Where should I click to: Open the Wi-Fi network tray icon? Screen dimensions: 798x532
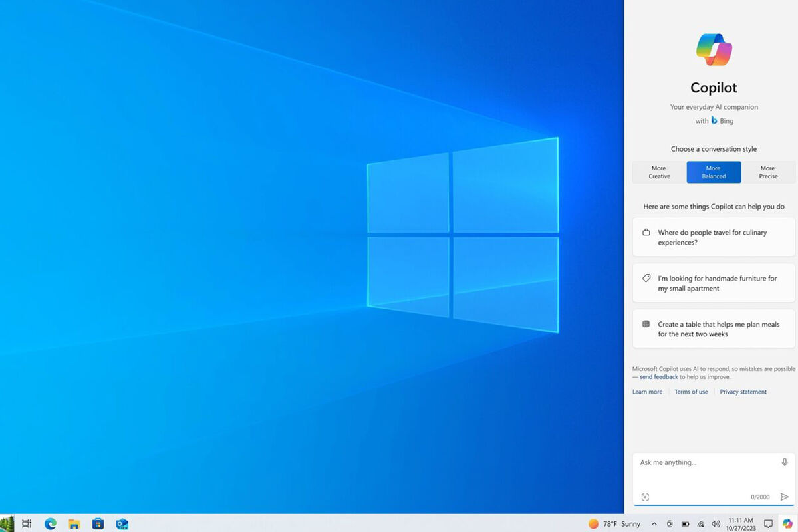[x=701, y=524]
